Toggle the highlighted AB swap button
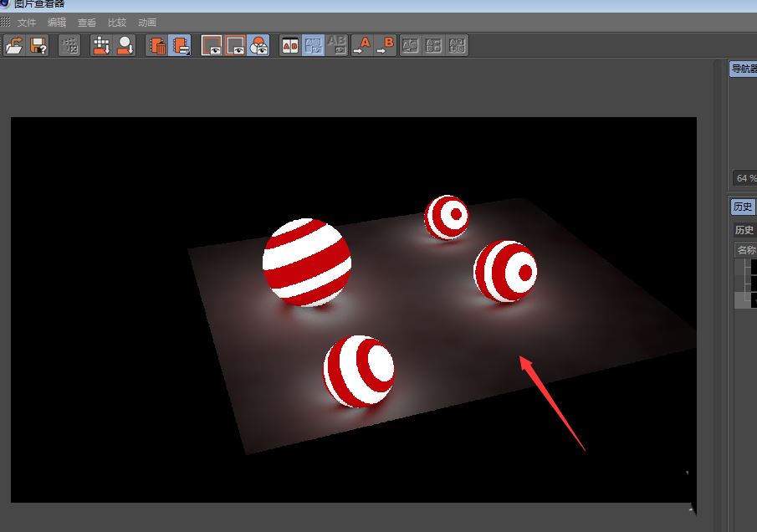Viewport: 757px width, 532px height. [x=313, y=45]
